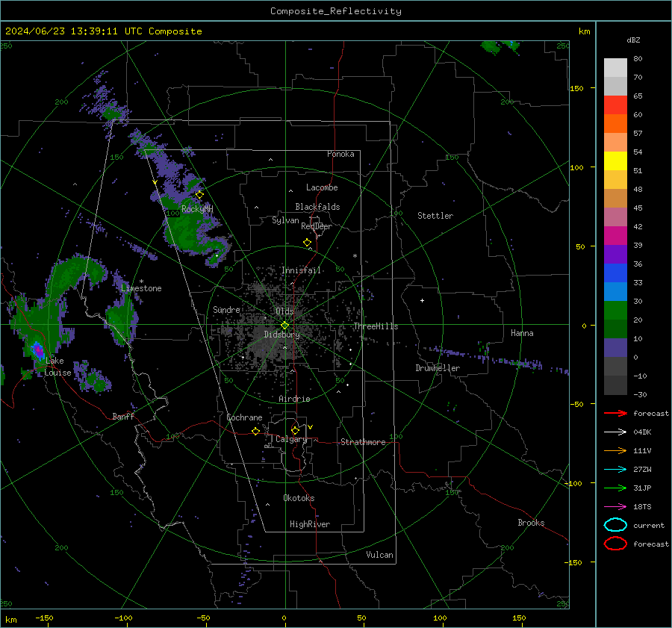Pick the purple 39 dBZ swatch
The width and height of the screenshot is (672, 628).
(615, 254)
